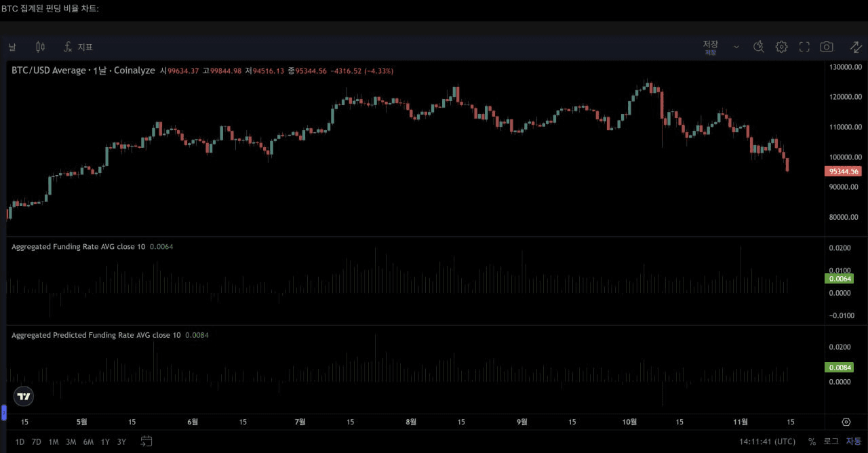Switch to the 1D range tab
The image size is (868, 453).
(20, 441)
